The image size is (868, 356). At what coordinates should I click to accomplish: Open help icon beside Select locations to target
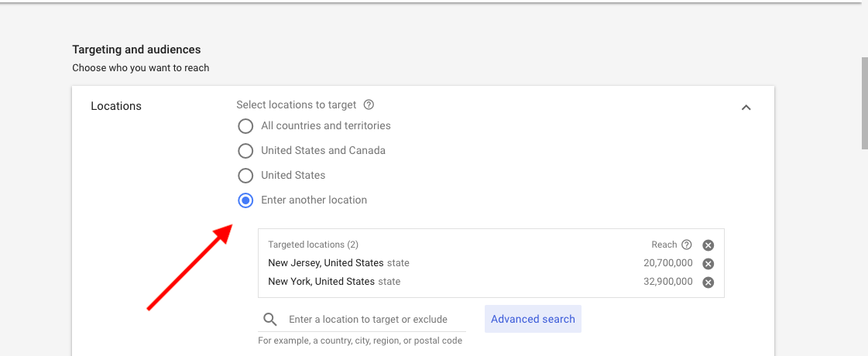coord(369,104)
